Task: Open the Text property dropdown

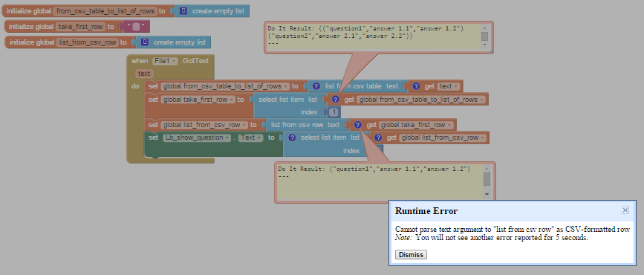Action: tap(250, 137)
